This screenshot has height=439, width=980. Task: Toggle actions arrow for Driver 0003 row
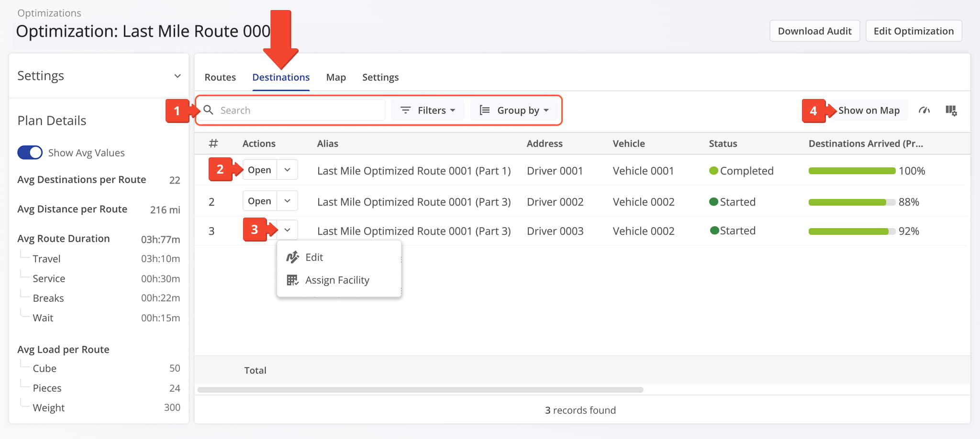tap(287, 230)
